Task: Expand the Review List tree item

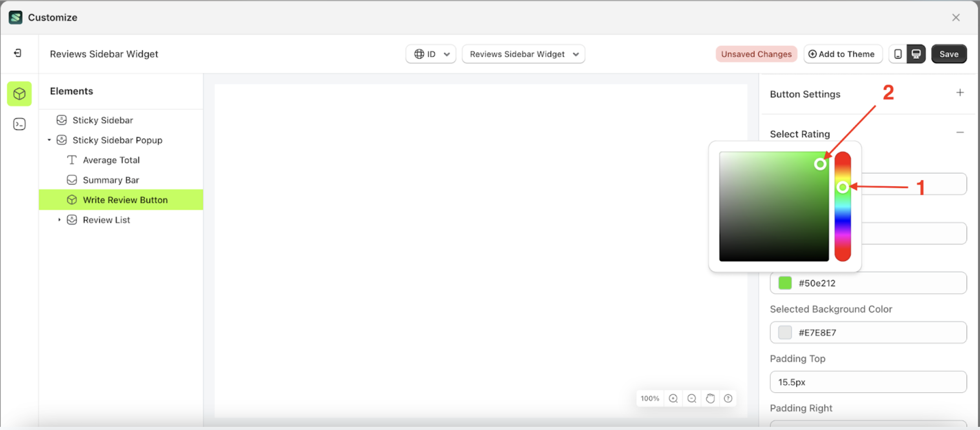Action: pyautogui.click(x=60, y=220)
